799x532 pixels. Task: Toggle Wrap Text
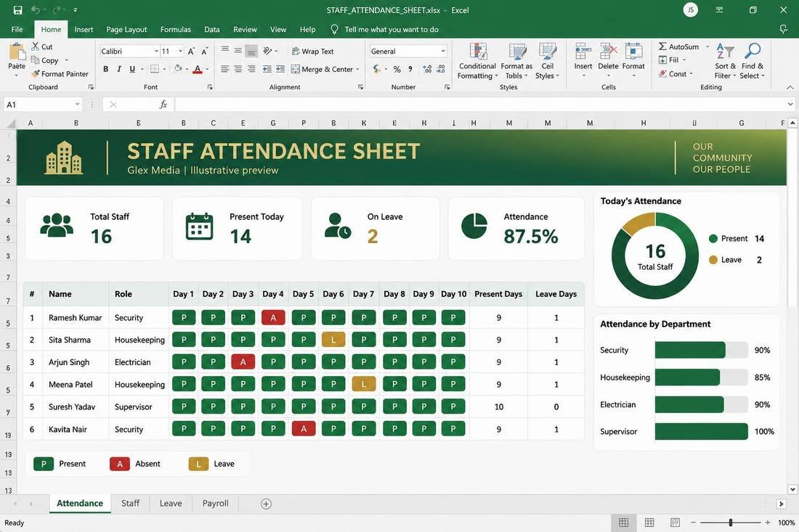pyautogui.click(x=312, y=52)
